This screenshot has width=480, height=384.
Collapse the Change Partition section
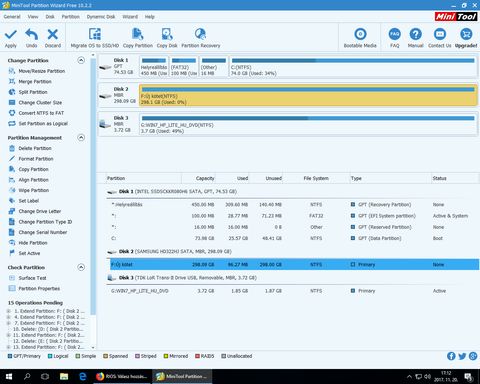[x=81, y=60]
